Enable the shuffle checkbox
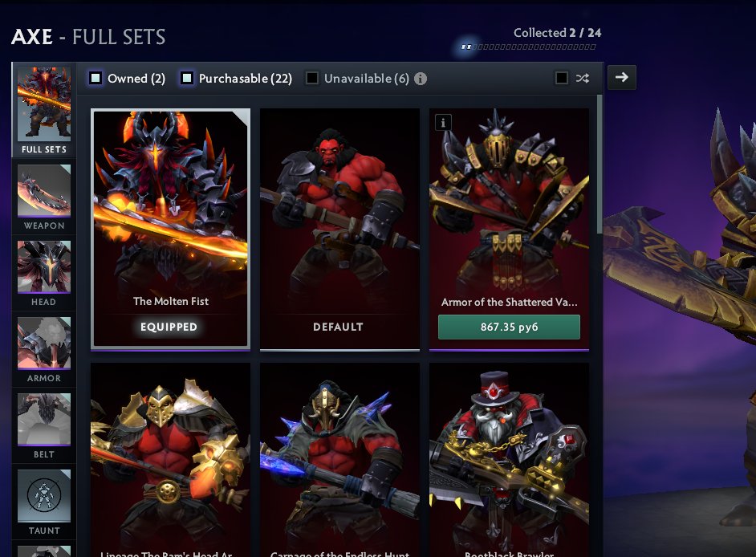The width and height of the screenshot is (756, 557). (561, 78)
